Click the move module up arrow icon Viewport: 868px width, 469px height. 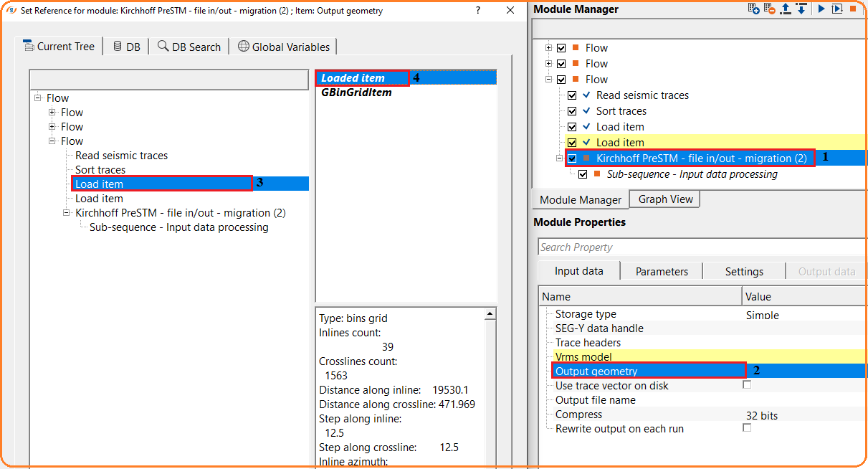click(x=786, y=9)
